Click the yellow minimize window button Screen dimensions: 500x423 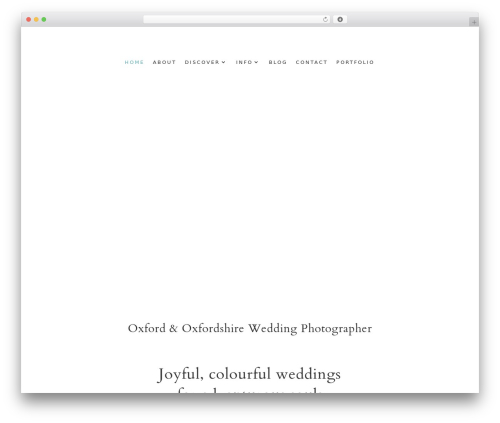pos(36,20)
